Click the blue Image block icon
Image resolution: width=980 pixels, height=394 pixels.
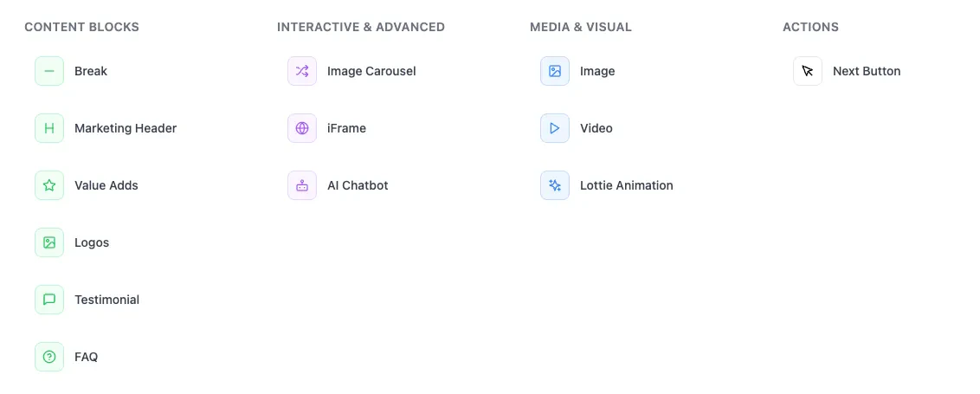pyautogui.click(x=554, y=71)
